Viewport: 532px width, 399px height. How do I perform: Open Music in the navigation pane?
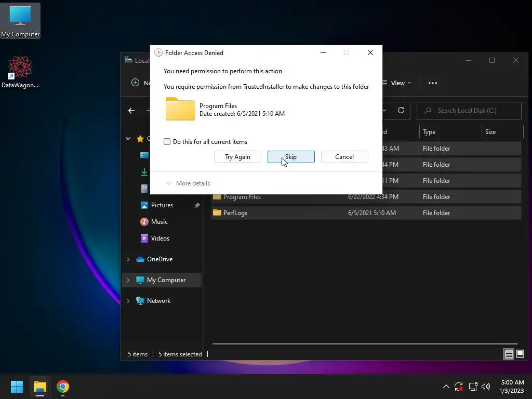[x=154, y=222]
